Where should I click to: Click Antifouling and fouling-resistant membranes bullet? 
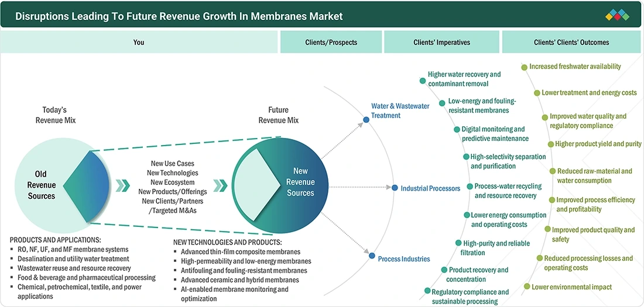[x=244, y=271]
